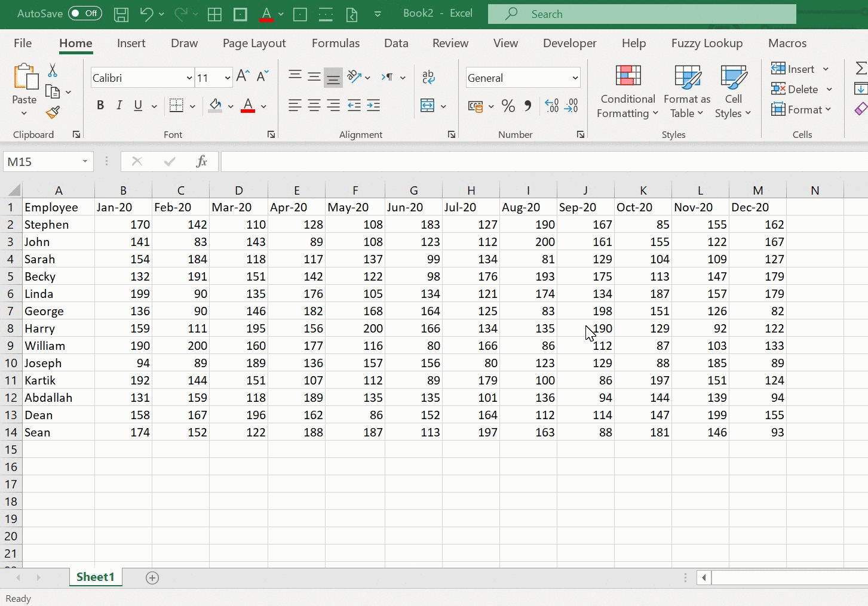
Task: Click the Conditional Formatting button
Action: 627,92
